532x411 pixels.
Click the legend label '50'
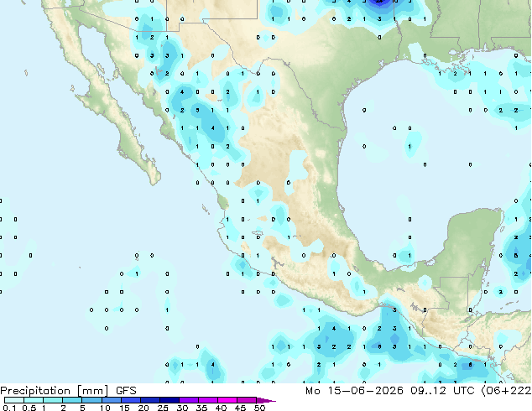point(259,408)
